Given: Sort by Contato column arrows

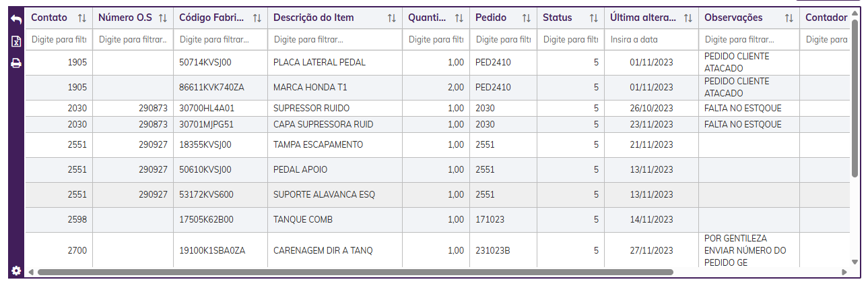Looking at the screenshot, I should click(x=82, y=18).
